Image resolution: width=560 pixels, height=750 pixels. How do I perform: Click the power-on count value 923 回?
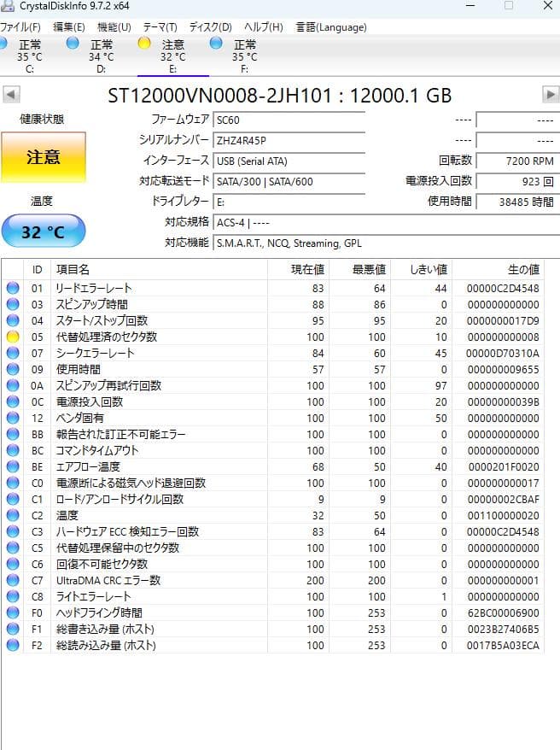518,182
